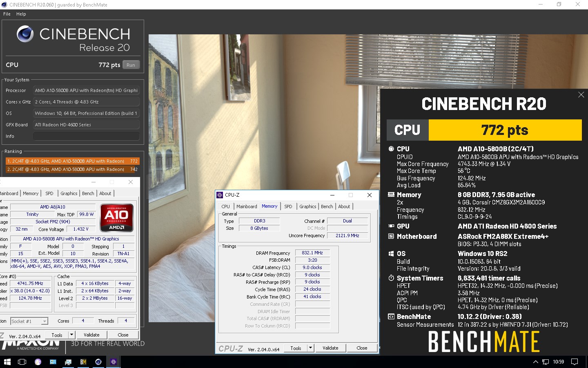Switch to Cinebench via its taskbar icon
Screen dimensions: 588x368
pos(98,362)
